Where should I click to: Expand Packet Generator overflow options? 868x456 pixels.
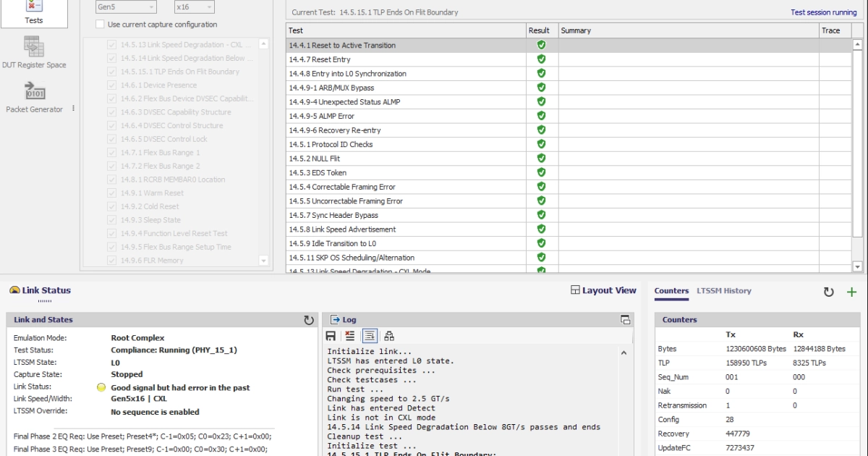(73, 109)
